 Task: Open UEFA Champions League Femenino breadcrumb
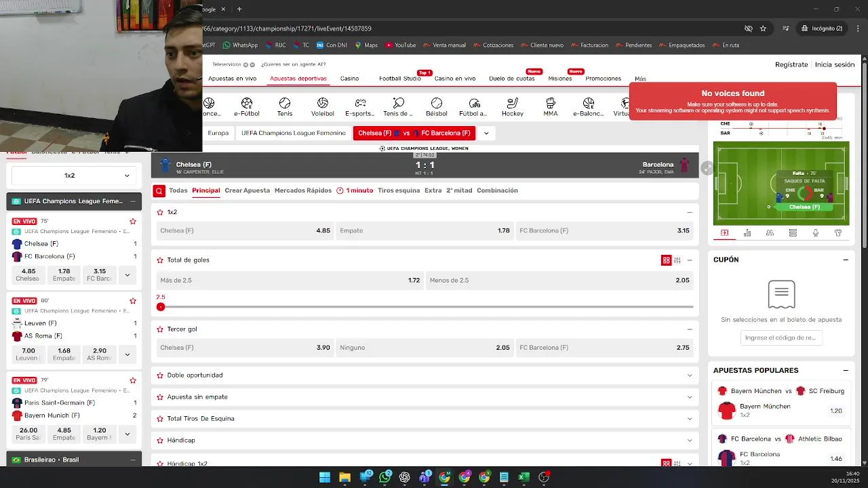(x=294, y=134)
